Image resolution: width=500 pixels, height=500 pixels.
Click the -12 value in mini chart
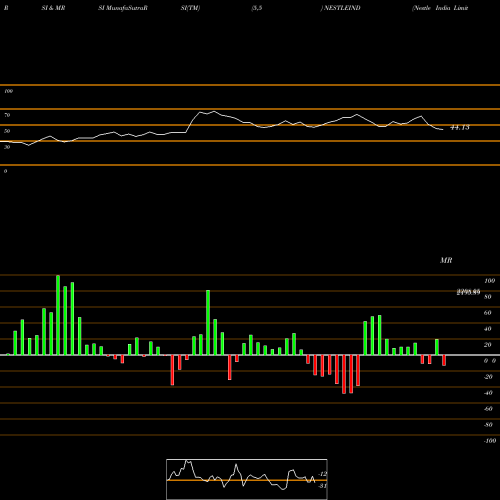click(323, 474)
